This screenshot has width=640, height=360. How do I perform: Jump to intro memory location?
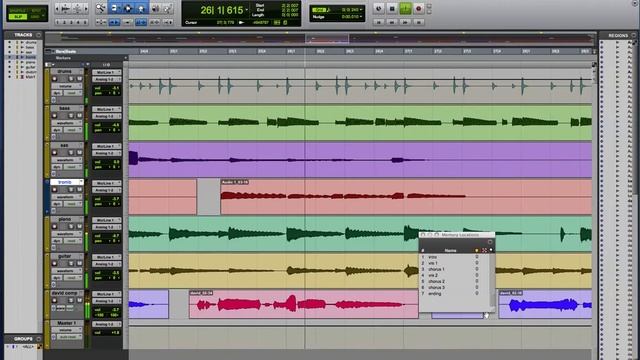pyautogui.click(x=433, y=257)
